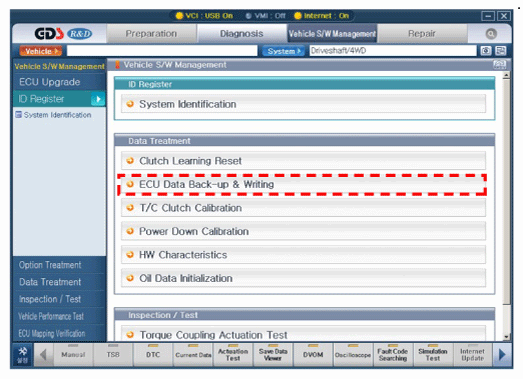Click scrollbar up arrow
Image resolution: width=523 pixels, height=379 pixels.
(x=506, y=75)
